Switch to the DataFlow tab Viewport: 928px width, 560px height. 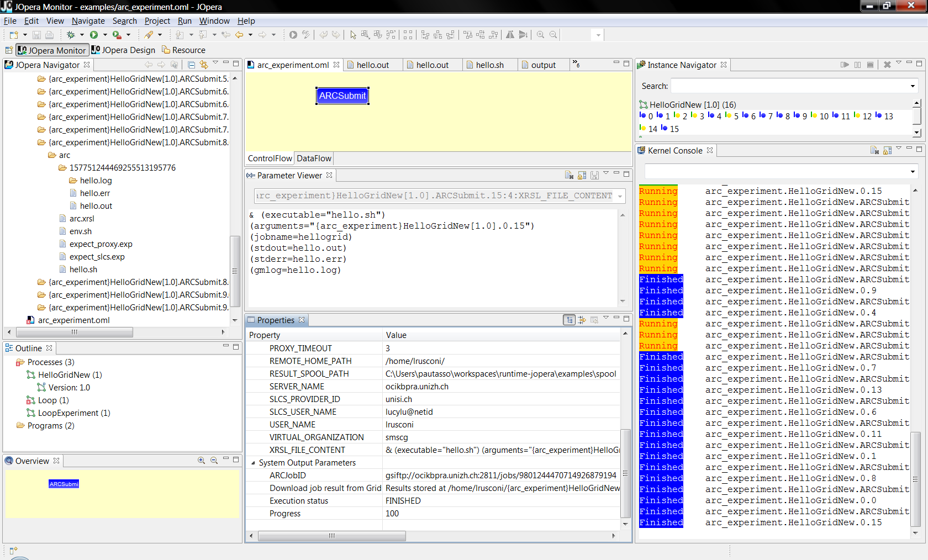pos(314,159)
